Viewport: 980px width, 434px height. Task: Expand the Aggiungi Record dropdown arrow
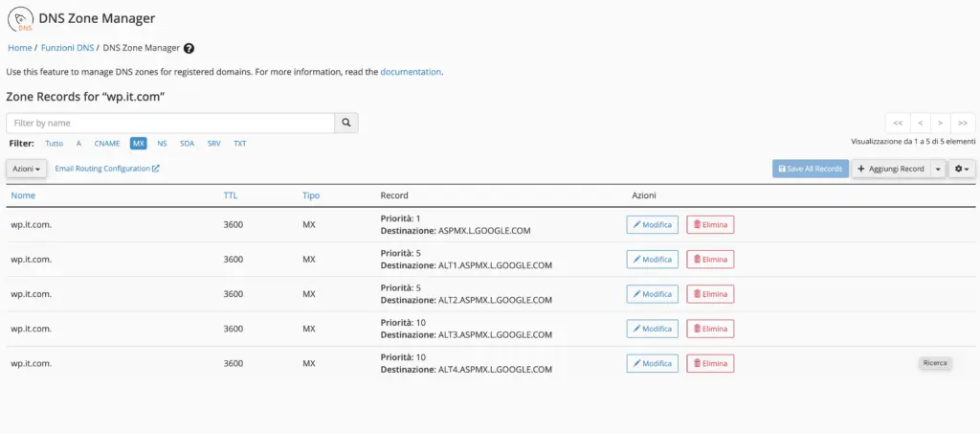938,169
